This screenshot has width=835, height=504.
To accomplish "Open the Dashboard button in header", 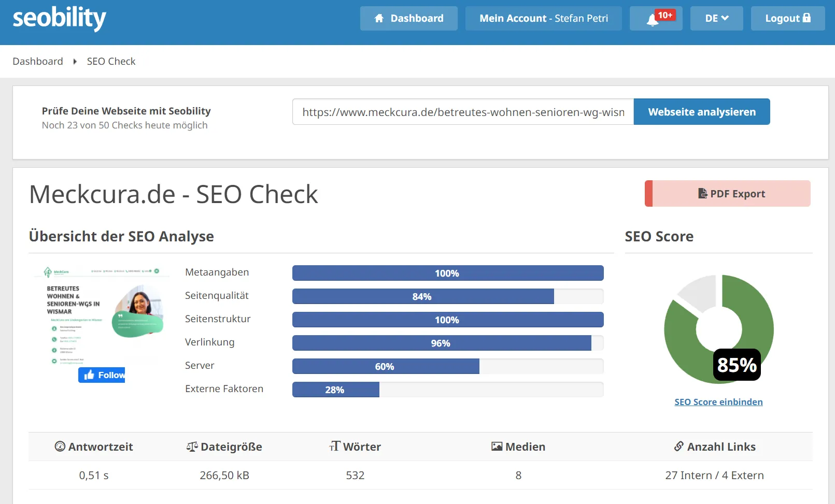I will click(409, 19).
